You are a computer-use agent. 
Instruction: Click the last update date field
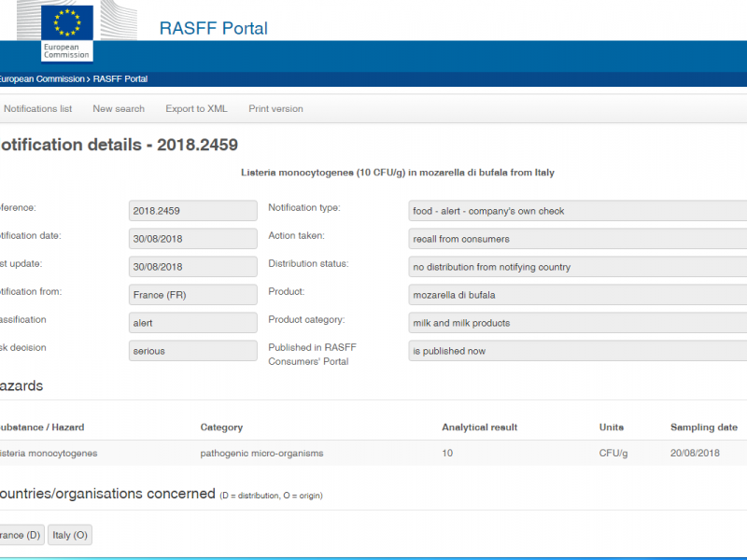193,267
